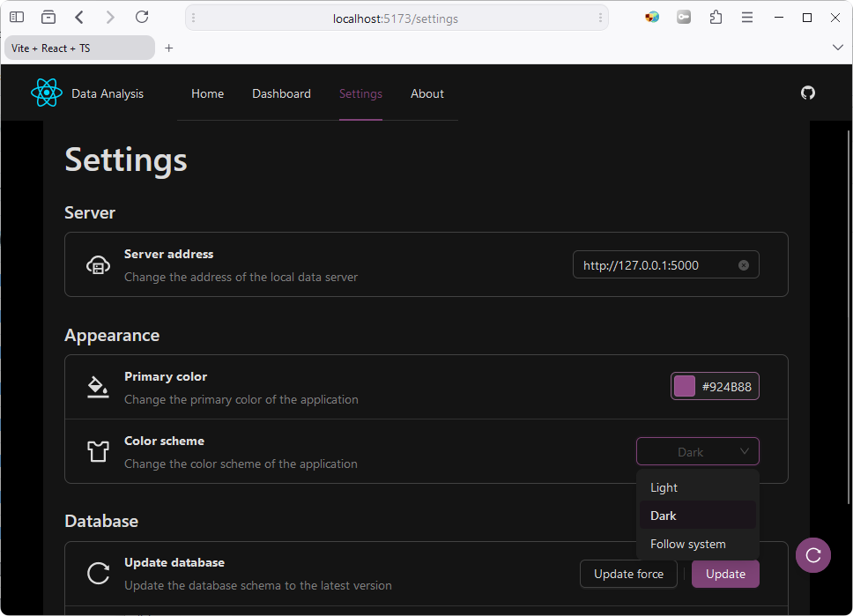Open the browser hamburger menu
This screenshot has height=616, width=853.
pos(747,18)
